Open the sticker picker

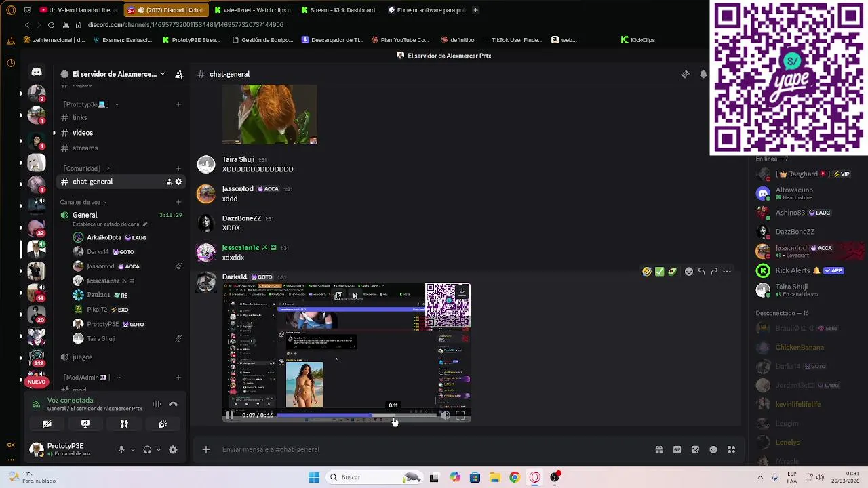tap(695, 449)
